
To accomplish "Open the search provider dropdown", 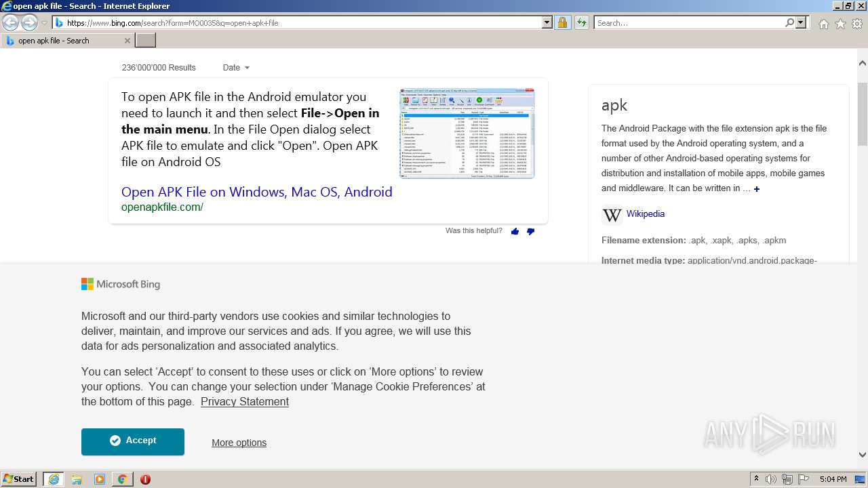I will point(802,22).
